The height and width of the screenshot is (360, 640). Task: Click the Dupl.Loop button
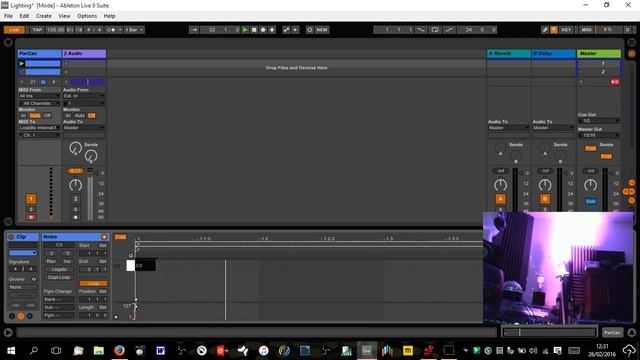click(x=59, y=278)
